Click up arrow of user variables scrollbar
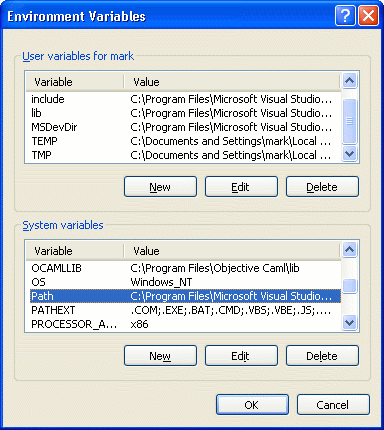Screen dimensions: 384x430 click(x=350, y=81)
